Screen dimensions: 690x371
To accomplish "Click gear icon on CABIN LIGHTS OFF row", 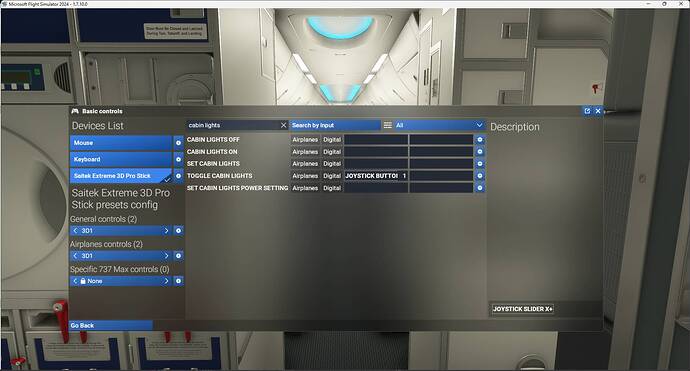I will pyautogui.click(x=480, y=140).
